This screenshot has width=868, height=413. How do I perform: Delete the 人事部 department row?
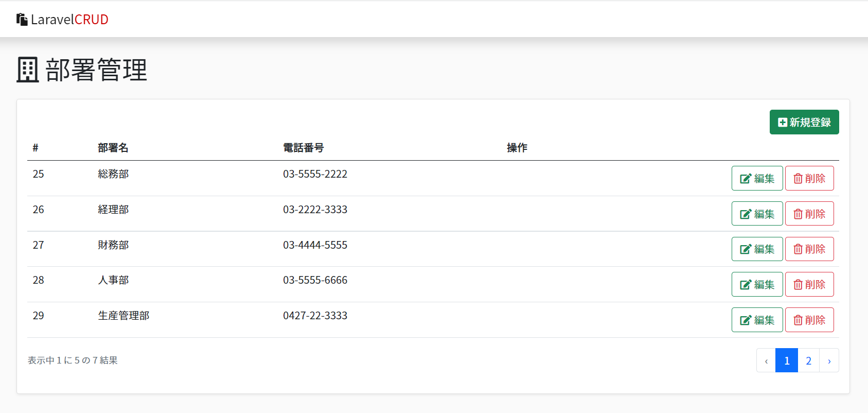tap(809, 285)
